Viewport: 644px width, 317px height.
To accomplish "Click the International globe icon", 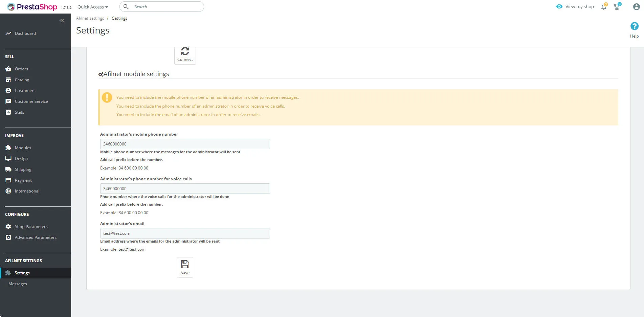I will click(x=8, y=191).
